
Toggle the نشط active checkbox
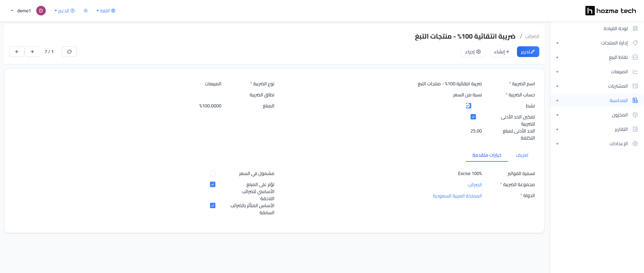click(x=468, y=106)
